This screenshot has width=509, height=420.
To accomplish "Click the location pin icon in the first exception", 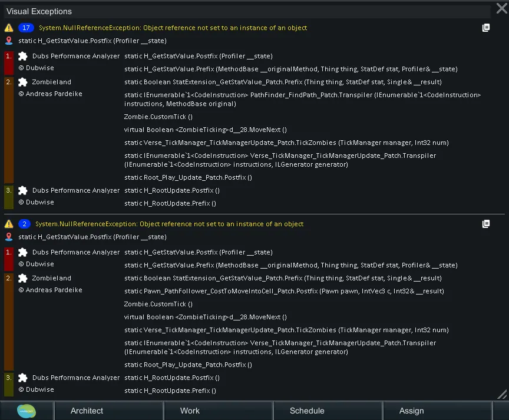I will tap(9, 41).
